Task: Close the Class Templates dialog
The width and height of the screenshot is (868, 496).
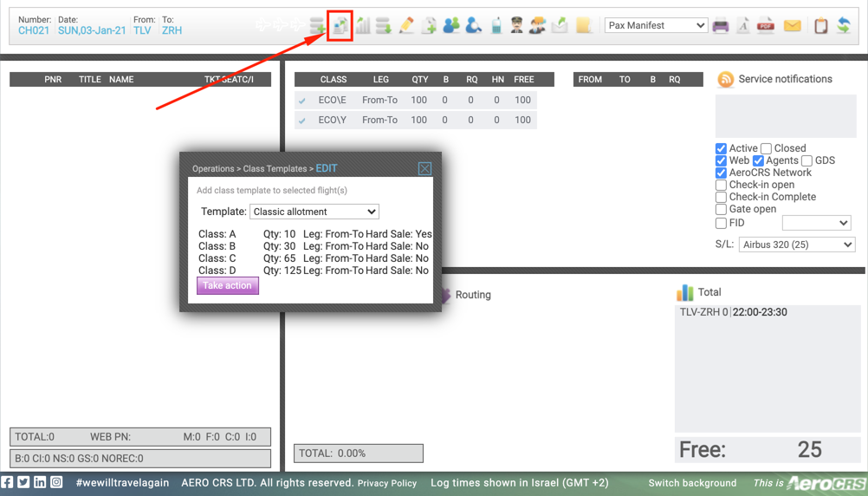Action: 424,168
